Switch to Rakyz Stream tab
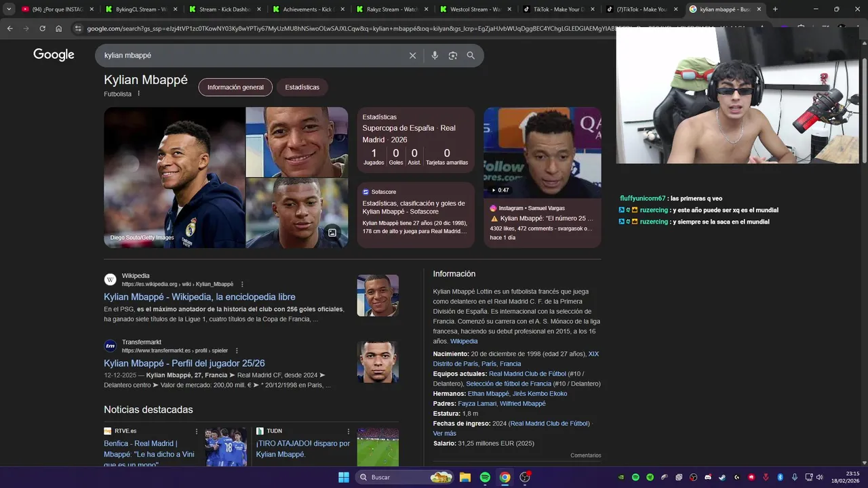The width and height of the screenshot is (868, 488). click(x=392, y=9)
